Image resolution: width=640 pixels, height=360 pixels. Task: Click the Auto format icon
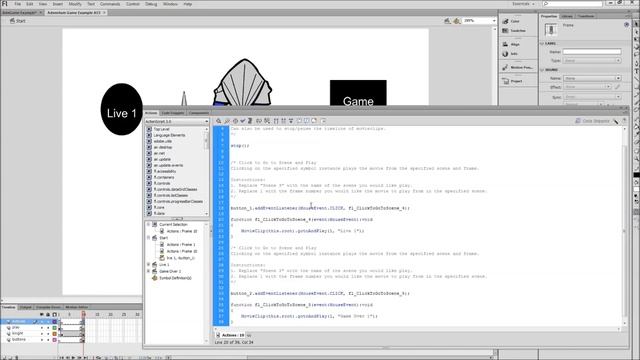[250, 121]
